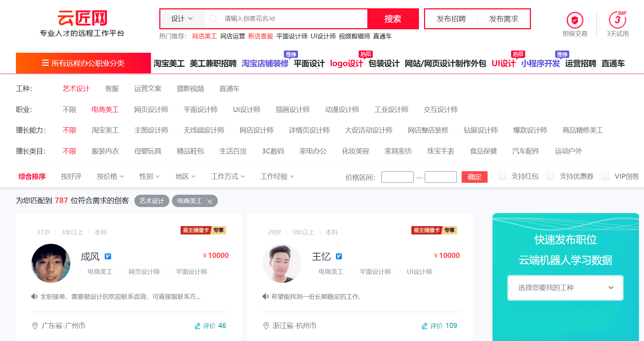This screenshot has height=341, width=644.
Task: Enable the 支持红包 checkbox
Action: 502,176
